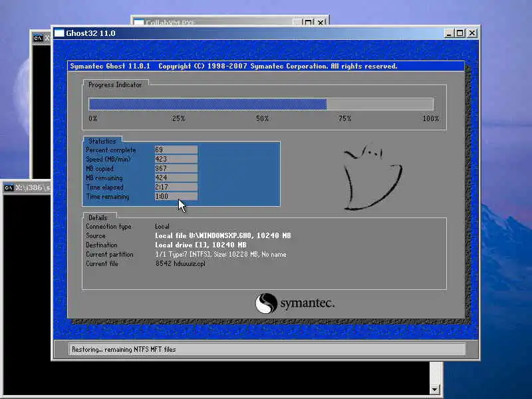Click the X:\i386 console window title bar
Viewport: 532px width, 399px height.
coord(27,188)
